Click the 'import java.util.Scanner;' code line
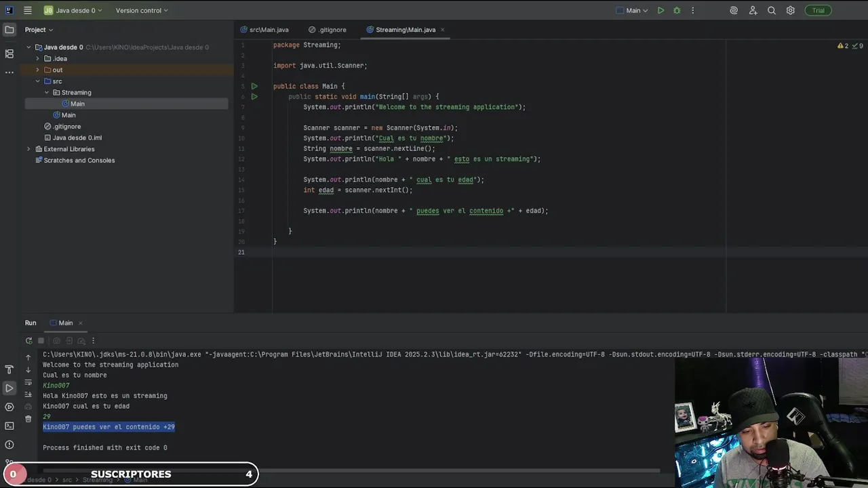 320,66
